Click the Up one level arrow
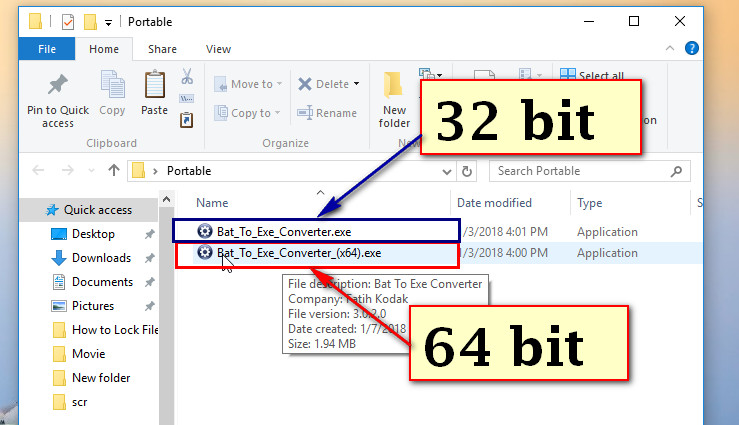The height and width of the screenshot is (425, 739). pyautogui.click(x=114, y=170)
